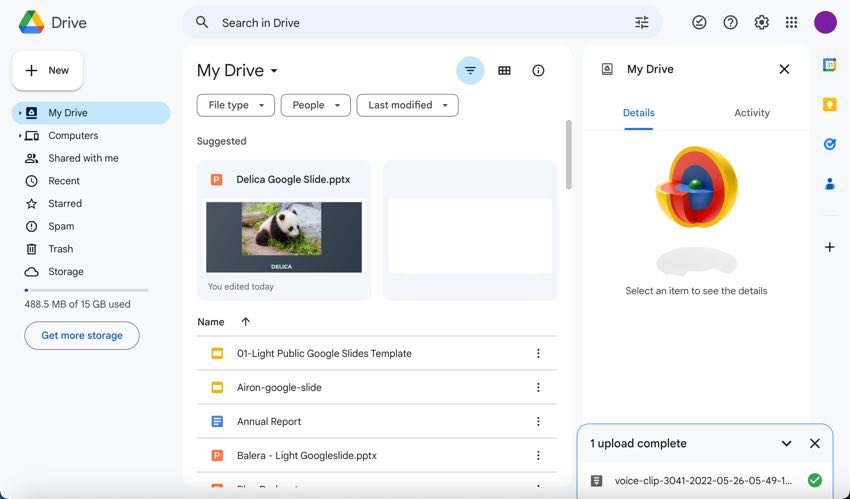Toggle the filter chips button
The image size is (850, 499).
pyautogui.click(x=470, y=70)
